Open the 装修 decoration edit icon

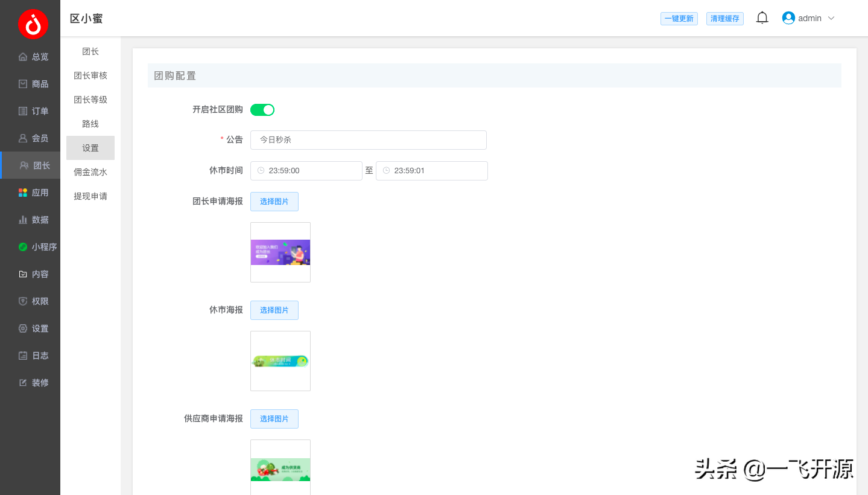(x=23, y=383)
